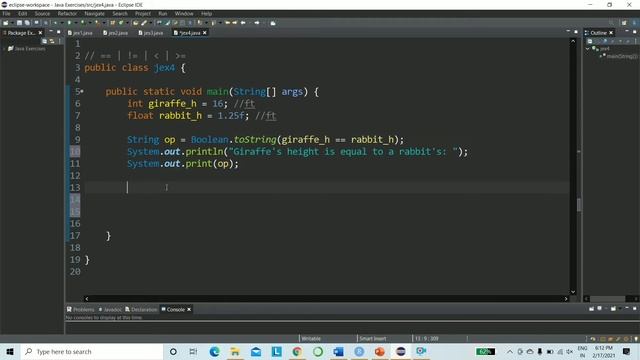Click the Smart Insert status bar field
This screenshot has width=640, height=360.
(373, 338)
